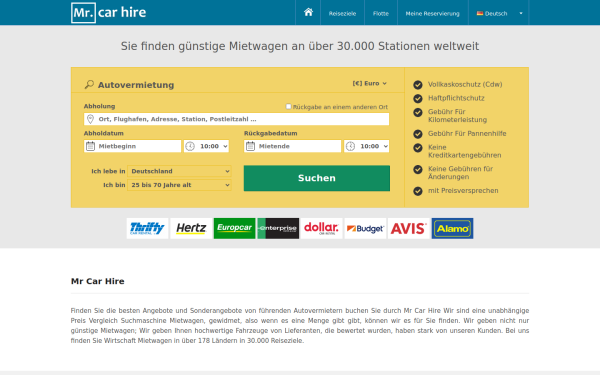Click checkmark icon next to Keine Kreditkartengebühren
Screen dimensions: 600x375
pyautogui.click(x=418, y=148)
